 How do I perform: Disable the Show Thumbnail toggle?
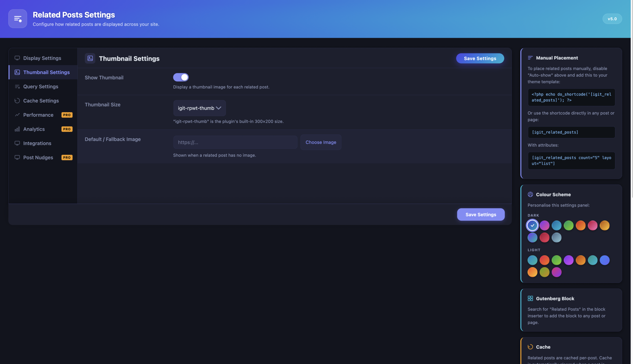click(x=181, y=77)
